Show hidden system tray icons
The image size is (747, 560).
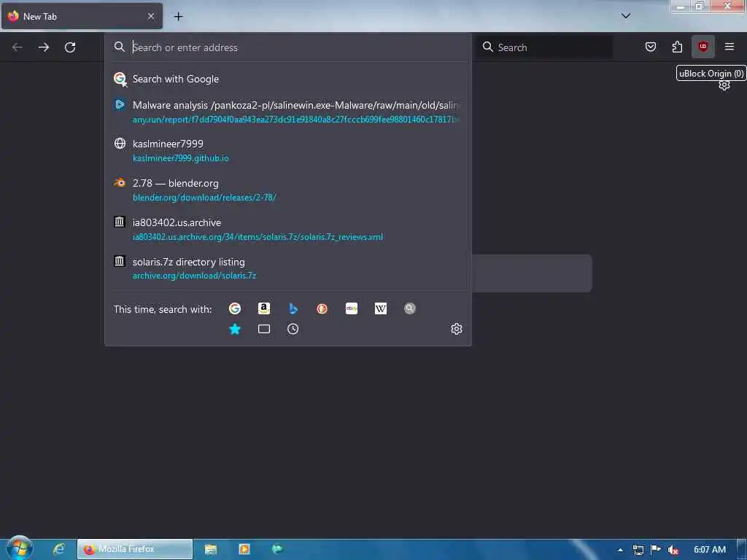[620, 550]
